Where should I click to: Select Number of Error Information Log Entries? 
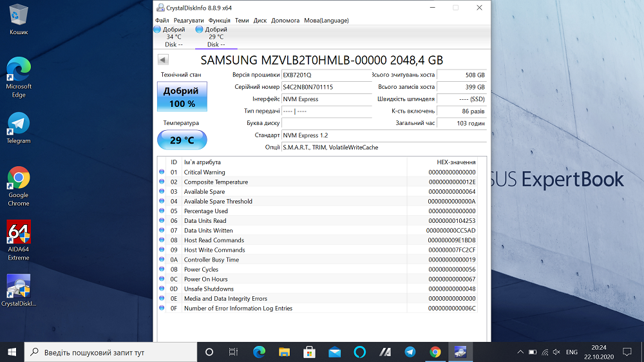click(317, 308)
